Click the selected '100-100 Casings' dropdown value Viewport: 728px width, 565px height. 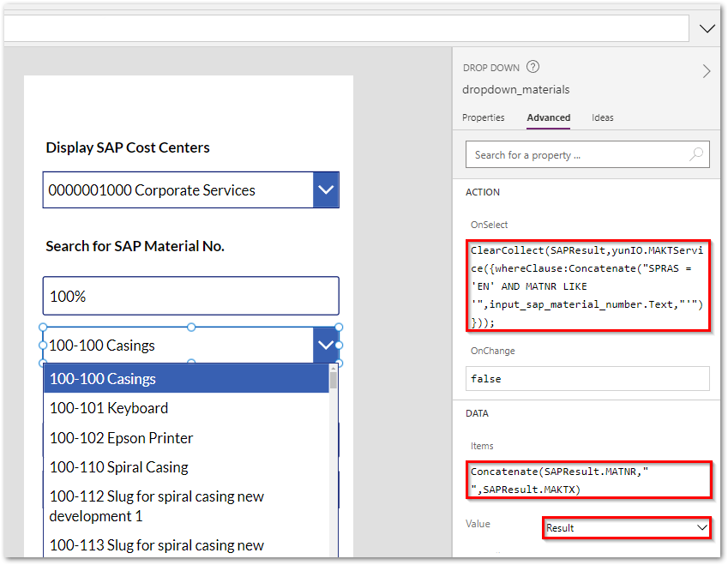102,345
